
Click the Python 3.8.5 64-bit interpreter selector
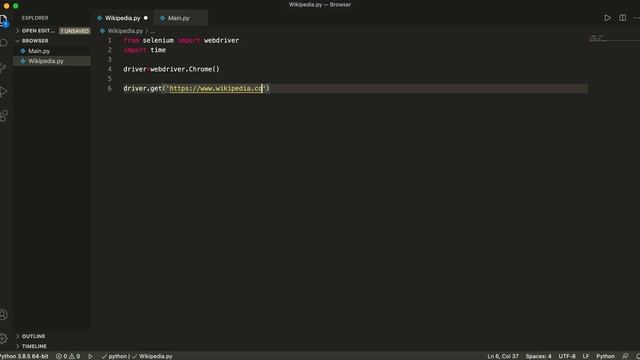coord(24,356)
